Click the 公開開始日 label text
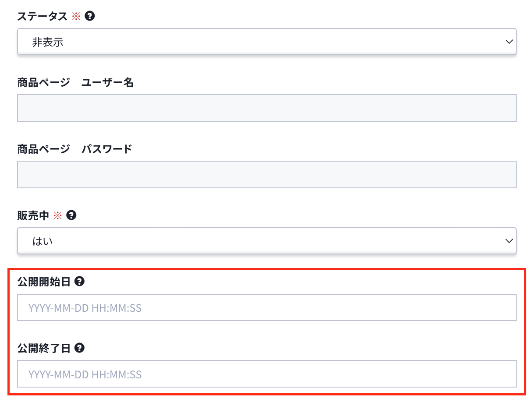This screenshot has width=532, height=402. (x=44, y=282)
